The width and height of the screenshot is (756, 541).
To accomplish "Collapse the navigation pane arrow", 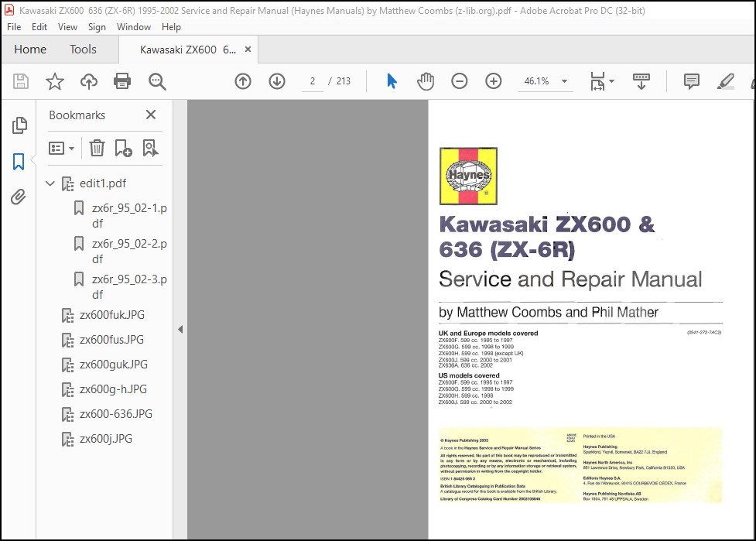I will click(x=180, y=330).
